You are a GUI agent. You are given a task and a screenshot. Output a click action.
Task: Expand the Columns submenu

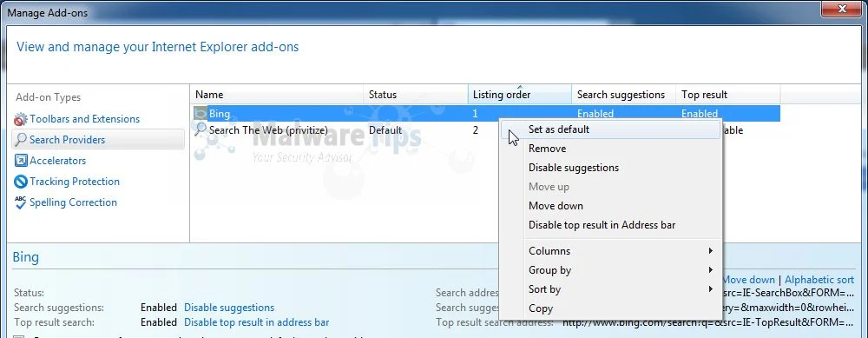click(611, 251)
